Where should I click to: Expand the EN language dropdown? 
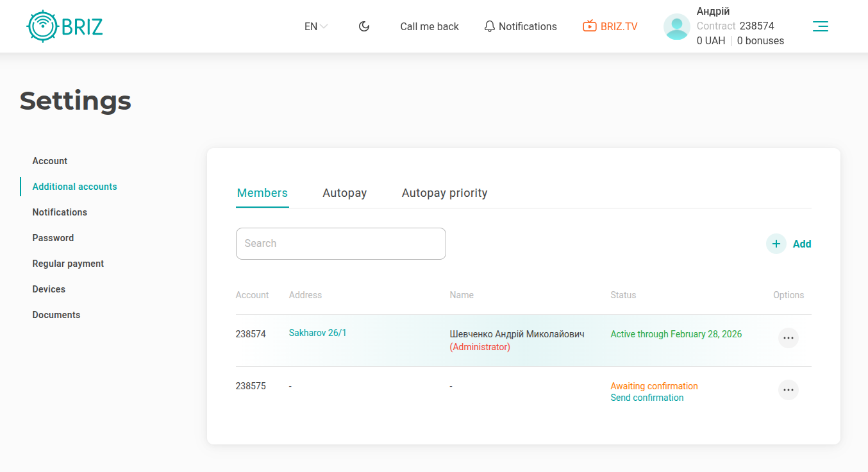coord(316,26)
